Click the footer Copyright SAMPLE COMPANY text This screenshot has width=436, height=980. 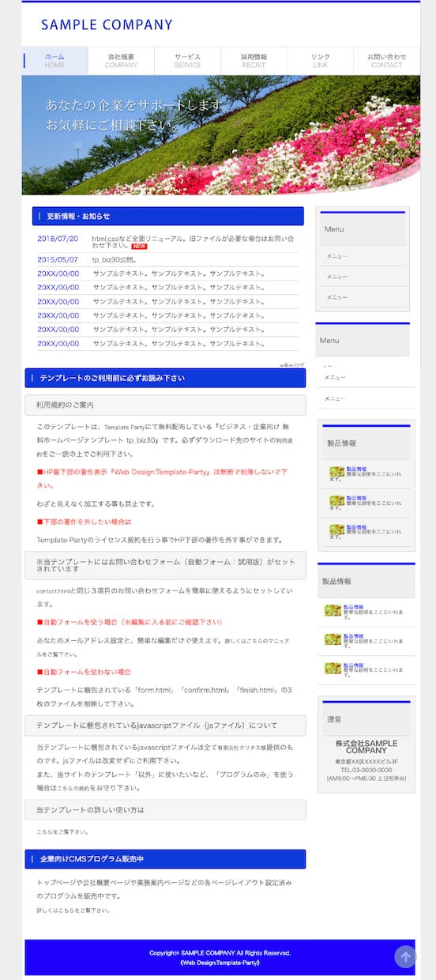click(220, 953)
